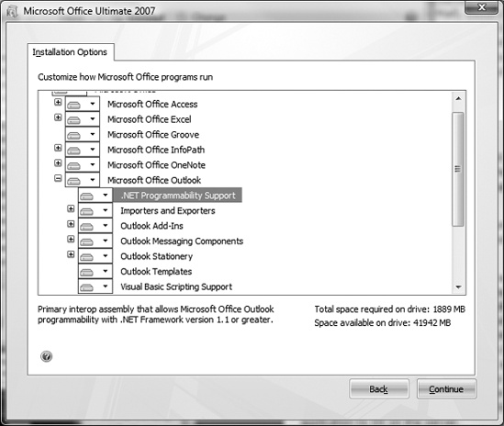This screenshot has width=504, height=426.
Task: Click drive icon beside Visual Basic Scripting Support
Action: [x=87, y=287]
